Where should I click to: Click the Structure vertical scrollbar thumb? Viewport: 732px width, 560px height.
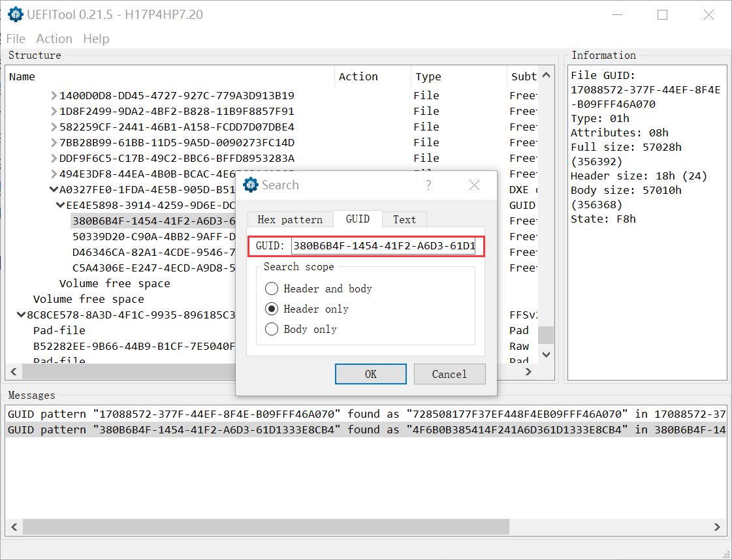click(x=546, y=334)
